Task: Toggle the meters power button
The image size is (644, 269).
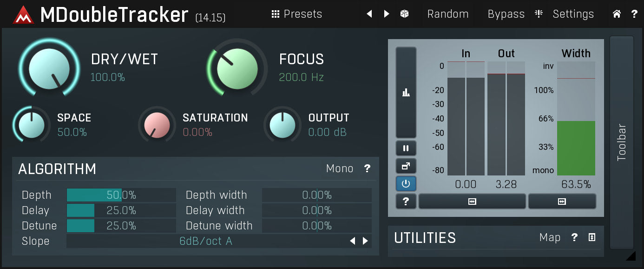Action: coord(406,183)
